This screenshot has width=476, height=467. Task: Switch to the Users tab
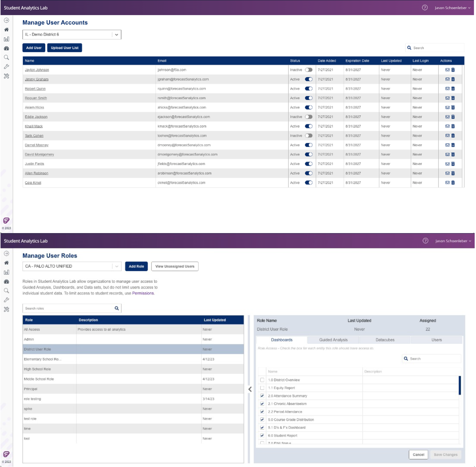tap(436, 340)
